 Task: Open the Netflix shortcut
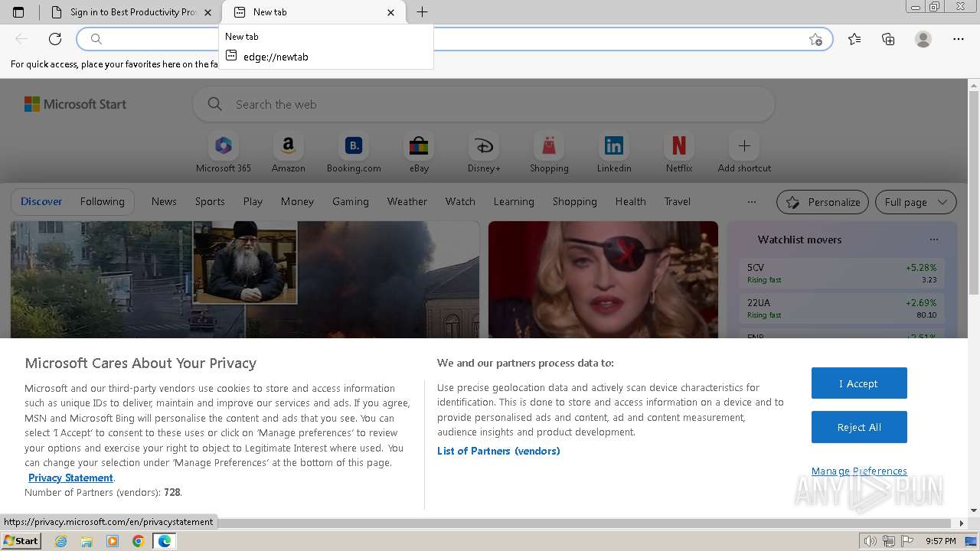(x=679, y=153)
